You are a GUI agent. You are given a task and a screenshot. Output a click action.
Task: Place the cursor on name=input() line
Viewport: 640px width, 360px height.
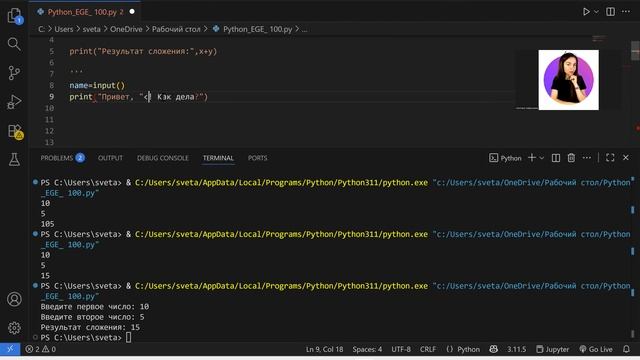(x=97, y=85)
